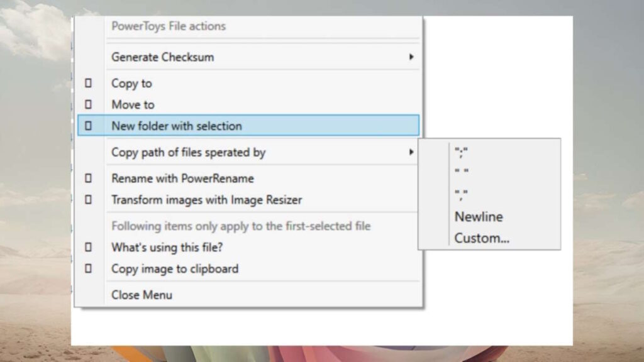Viewport: 644px width, 362px height.
Task: Choose New folder with selection
Action: (x=248, y=126)
